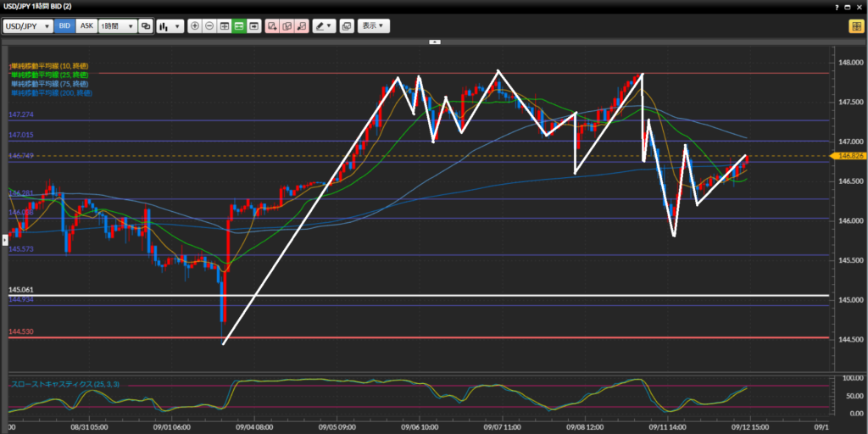Click the grid layout icon beside zoom out
Screen dimensions: 868x434
tap(225, 26)
